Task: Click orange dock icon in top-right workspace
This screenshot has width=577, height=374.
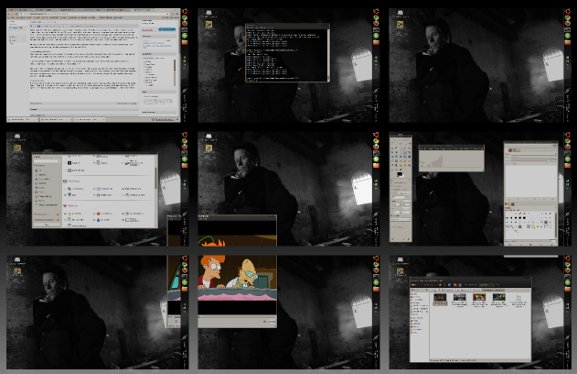Action: pyautogui.click(x=567, y=42)
